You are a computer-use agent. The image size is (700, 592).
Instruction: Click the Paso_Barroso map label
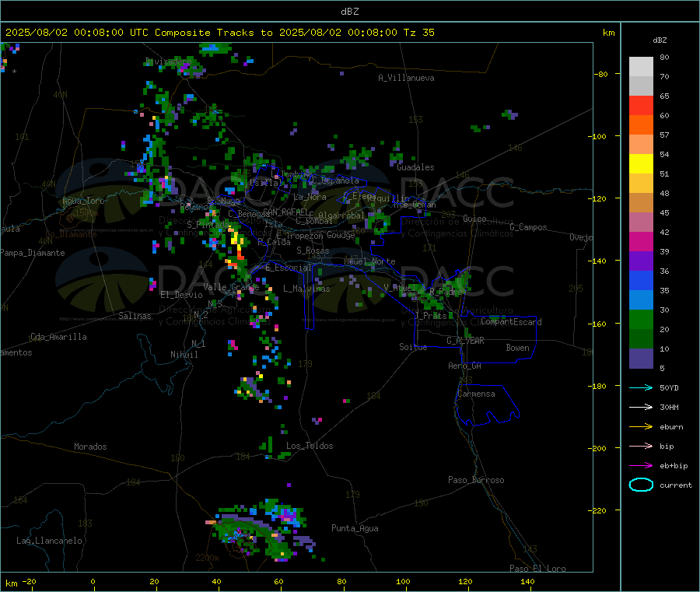coord(476,480)
